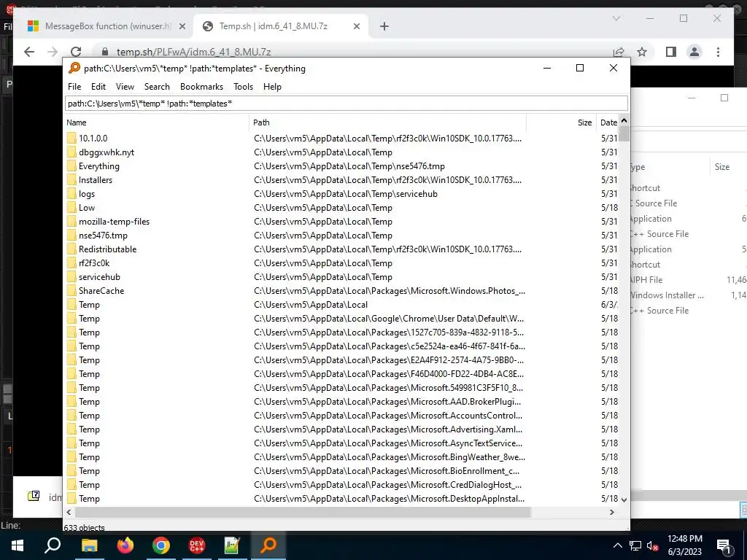Open the Bookmarks menu in Everything
The image size is (747, 560).
pos(201,87)
